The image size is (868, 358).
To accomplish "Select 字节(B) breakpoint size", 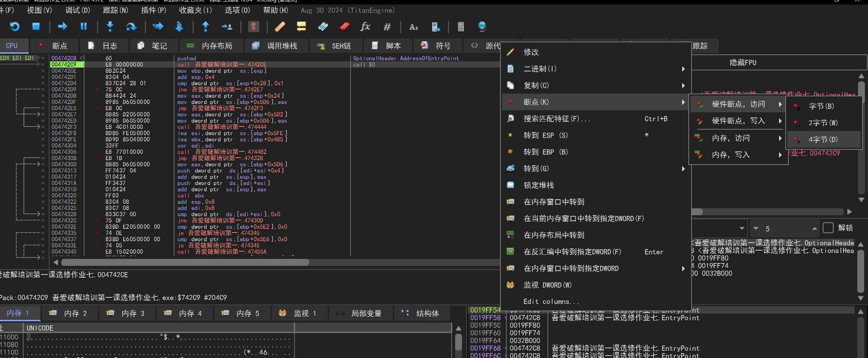I will coord(824,106).
